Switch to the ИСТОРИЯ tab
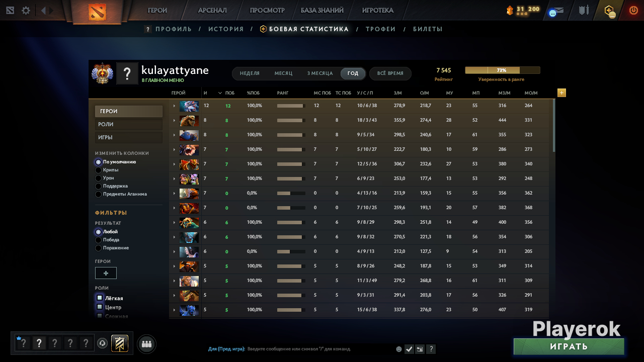The width and height of the screenshot is (644, 362). click(226, 29)
